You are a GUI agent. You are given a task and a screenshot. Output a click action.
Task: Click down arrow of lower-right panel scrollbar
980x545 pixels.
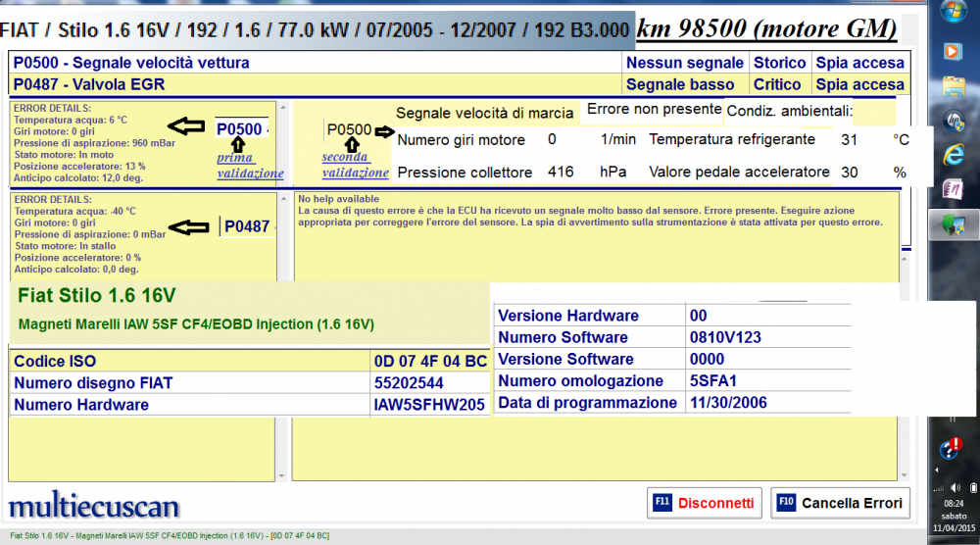(x=904, y=475)
